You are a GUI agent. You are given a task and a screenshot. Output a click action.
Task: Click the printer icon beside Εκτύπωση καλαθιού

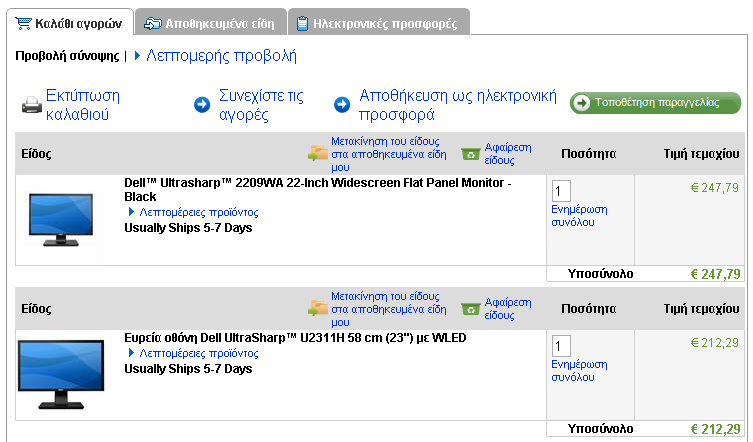click(32, 105)
